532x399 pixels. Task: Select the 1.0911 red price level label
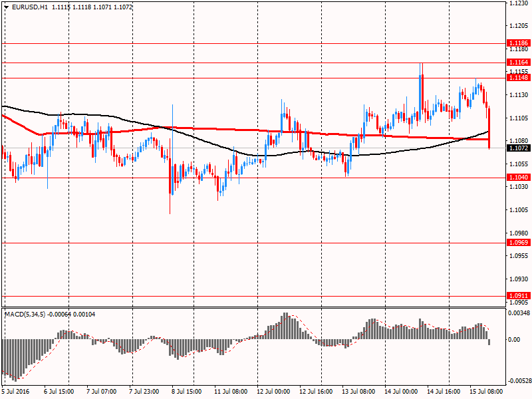pos(518,296)
